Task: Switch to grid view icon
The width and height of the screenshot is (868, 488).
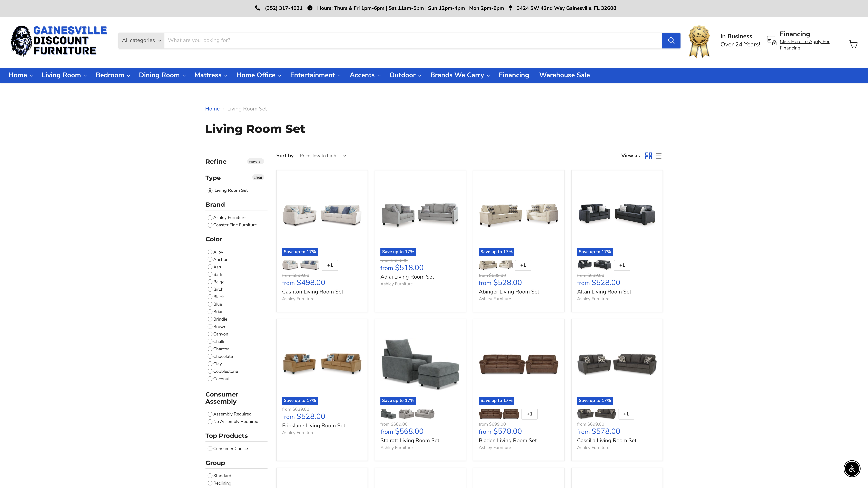Action: pos(648,156)
